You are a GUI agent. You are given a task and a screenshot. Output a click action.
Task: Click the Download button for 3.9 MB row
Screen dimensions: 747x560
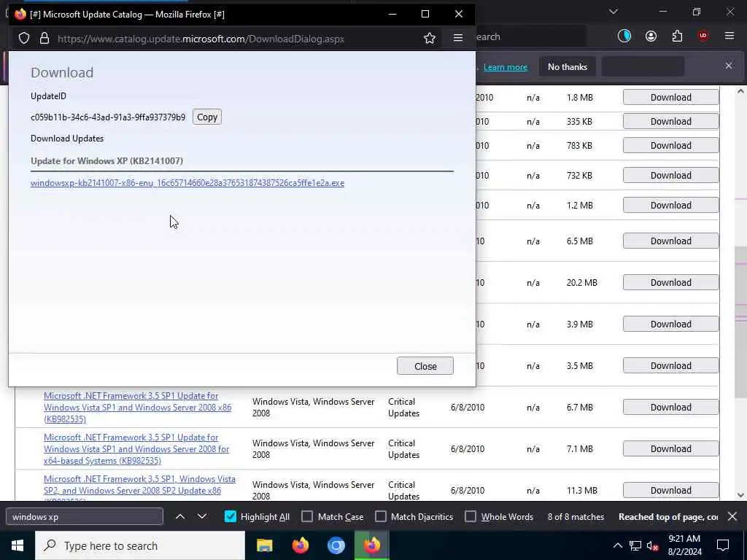(671, 324)
